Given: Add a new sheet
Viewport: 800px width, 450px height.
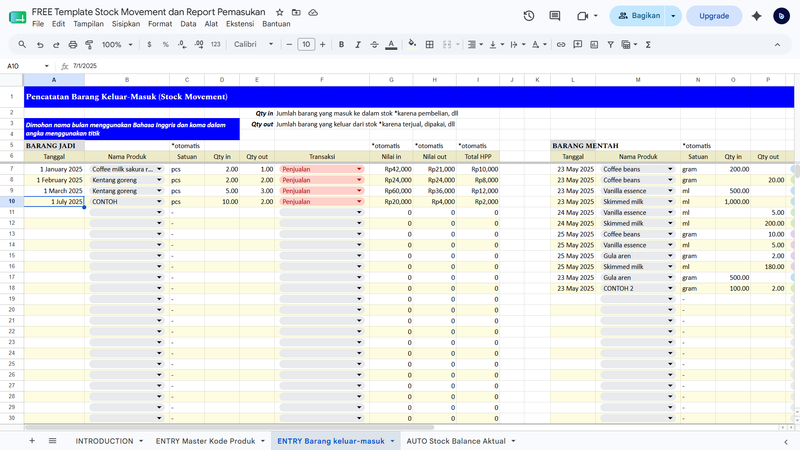Looking at the screenshot, I should tap(32, 441).
